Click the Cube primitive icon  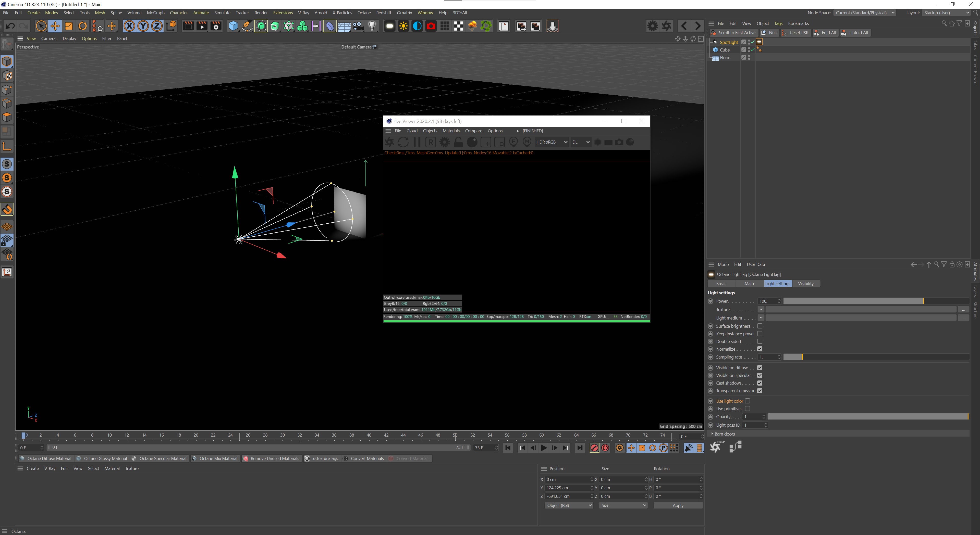(233, 26)
